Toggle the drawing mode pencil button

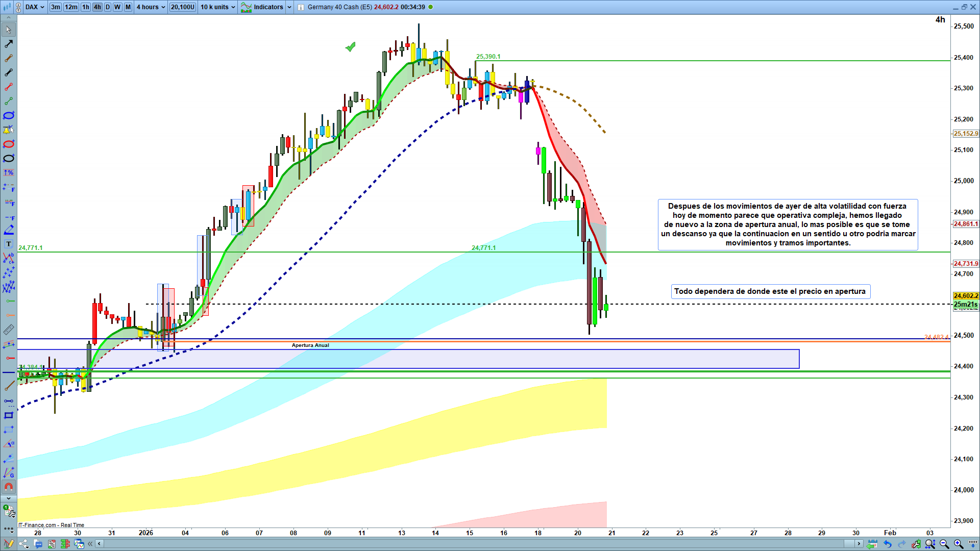coord(9,544)
